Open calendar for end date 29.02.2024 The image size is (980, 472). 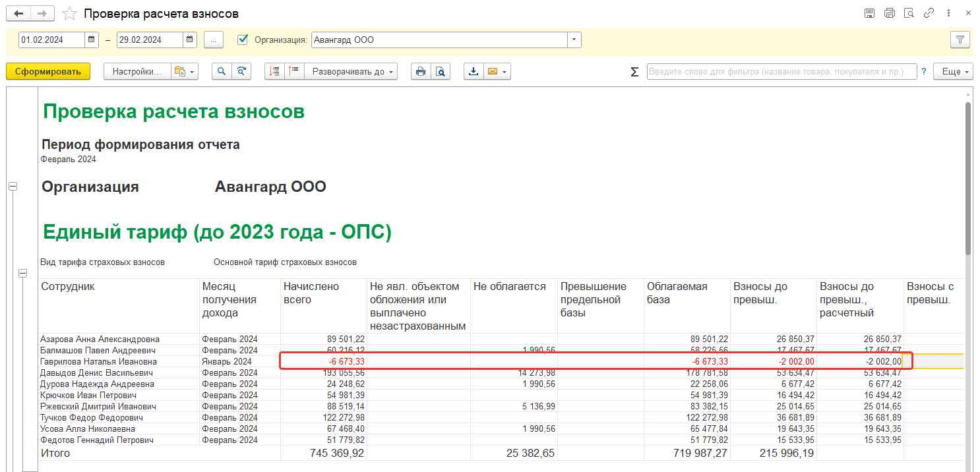point(190,40)
